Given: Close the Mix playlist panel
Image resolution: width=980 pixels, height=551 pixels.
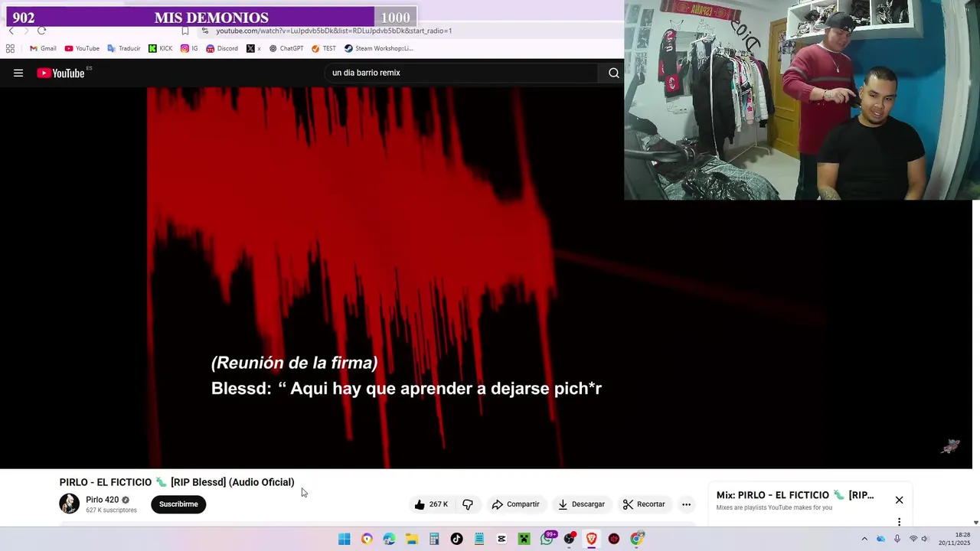Looking at the screenshot, I should [900, 500].
